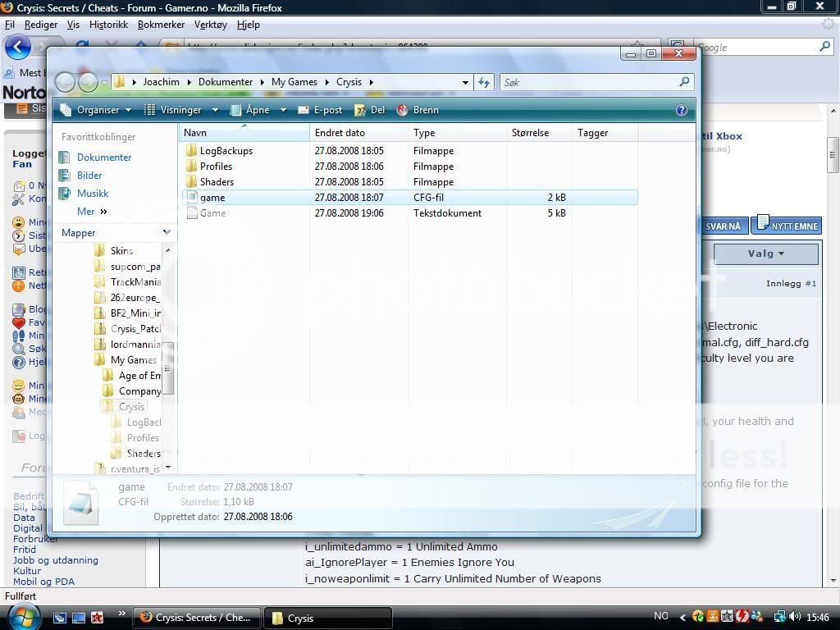This screenshot has height=630, width=840.
Task: Open the Hjelp menu
Action: 248,25
